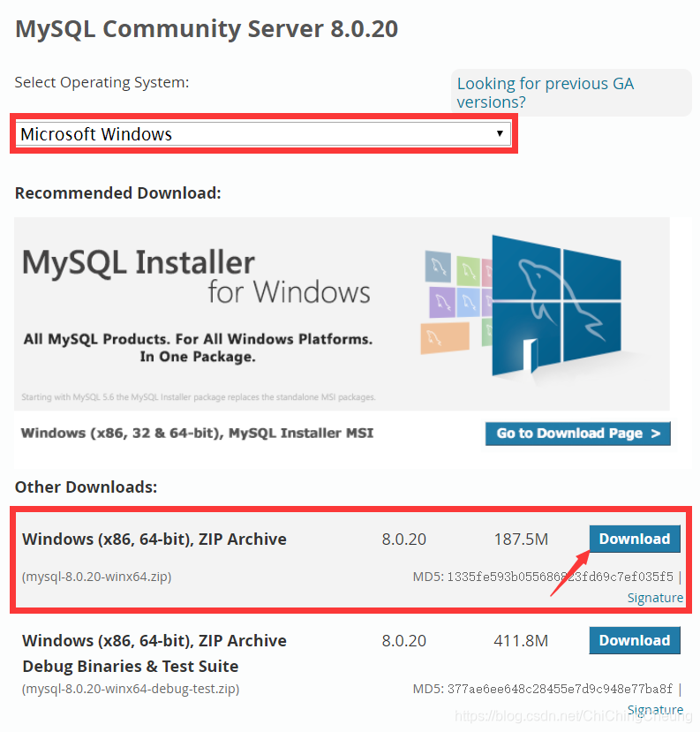
Task: Click the MySQL Installer for Windows banner
Action: [x=342, y=313]
